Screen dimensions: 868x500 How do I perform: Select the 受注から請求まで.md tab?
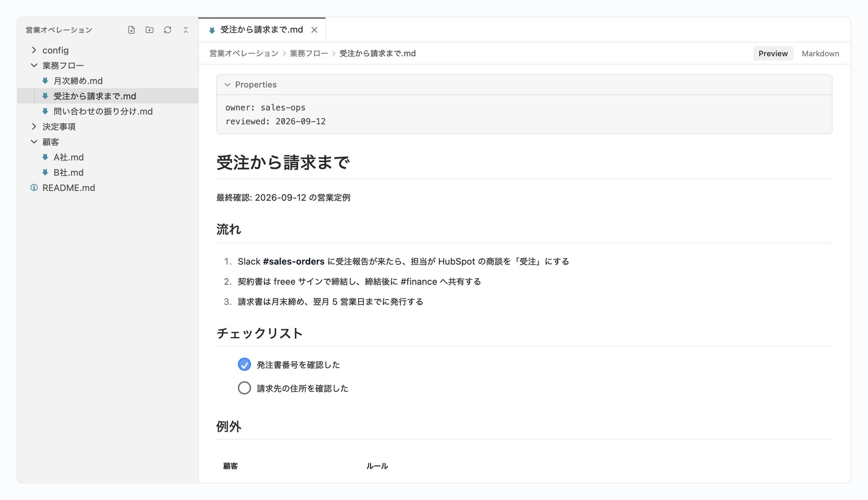(262, 30)
